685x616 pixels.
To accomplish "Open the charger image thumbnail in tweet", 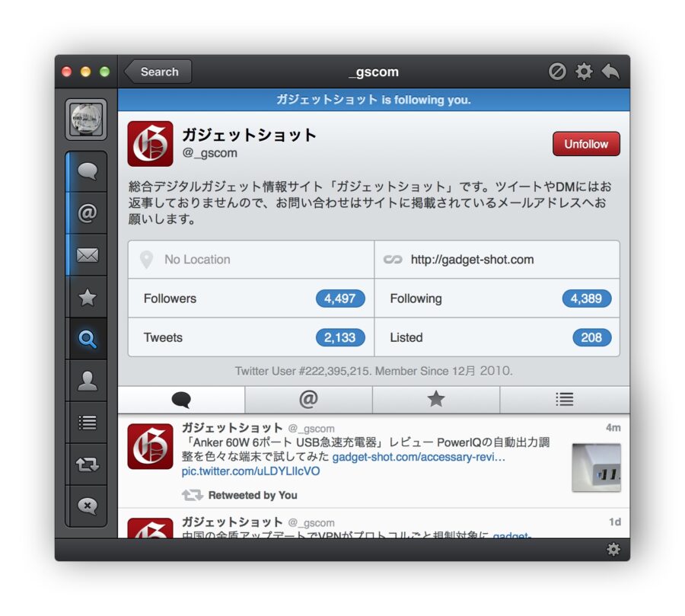I will (596, 468).
